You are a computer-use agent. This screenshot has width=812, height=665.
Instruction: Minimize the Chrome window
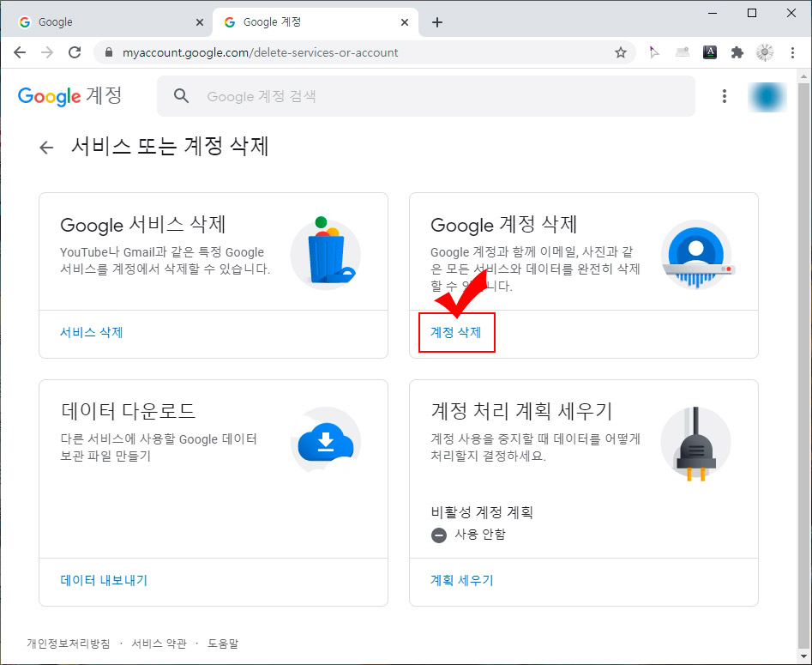point(713,13)
